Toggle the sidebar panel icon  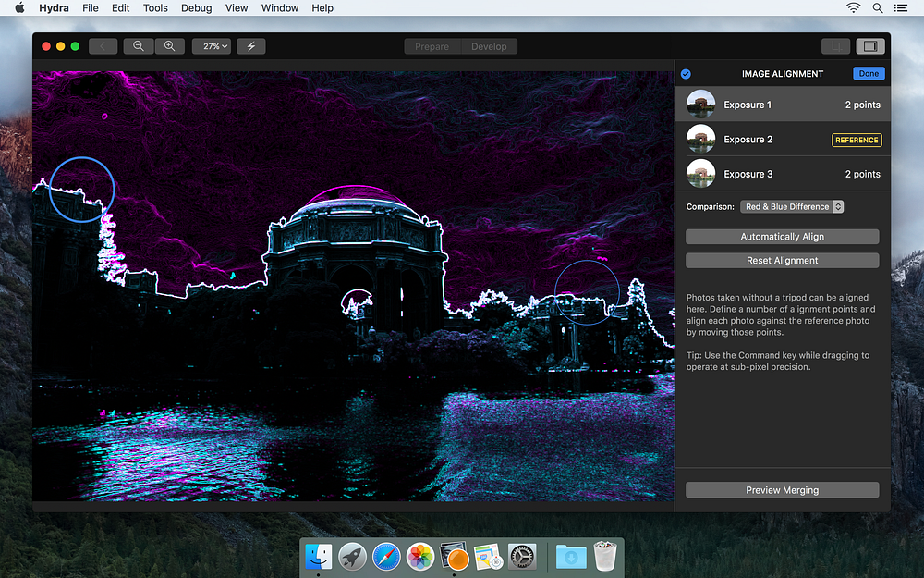[870, 46]
